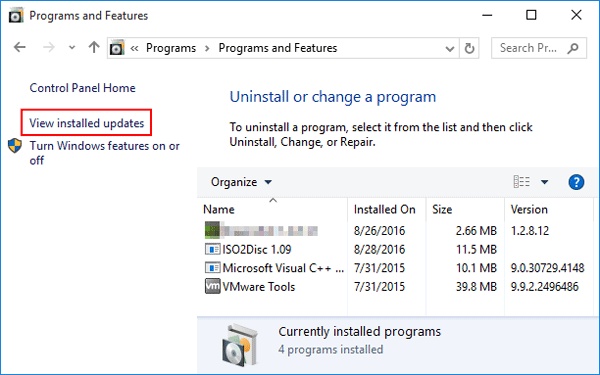Click the change view list icon
600x375 pixels.
(522, 182)
